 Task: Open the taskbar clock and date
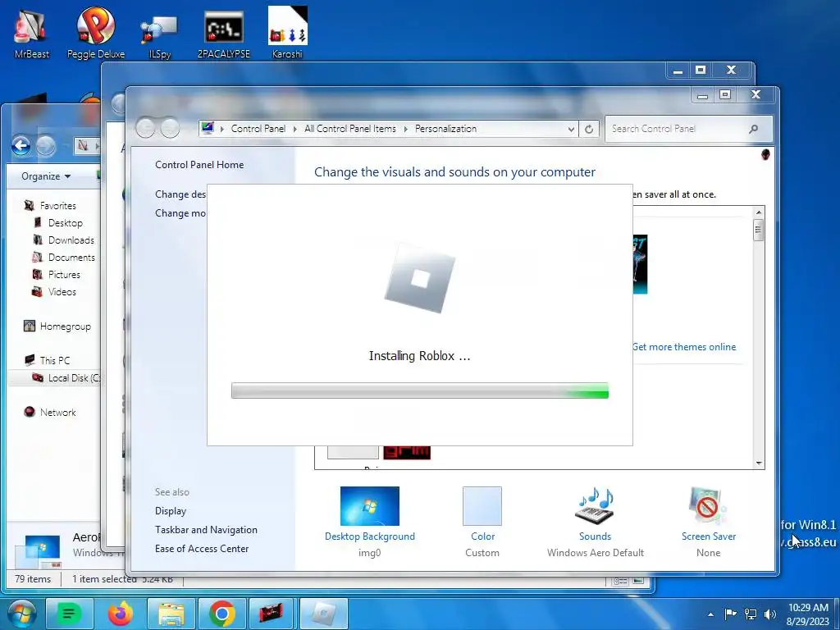click(808, 614)
